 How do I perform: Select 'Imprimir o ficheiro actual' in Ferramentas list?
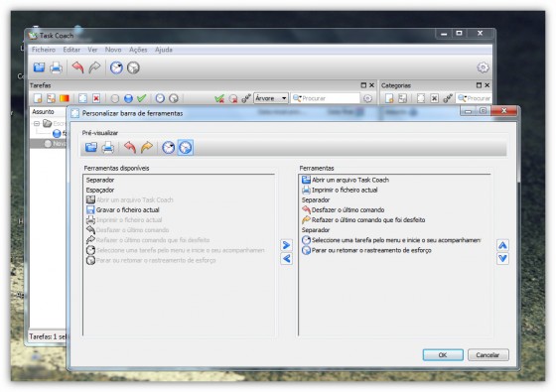(340, 190)
